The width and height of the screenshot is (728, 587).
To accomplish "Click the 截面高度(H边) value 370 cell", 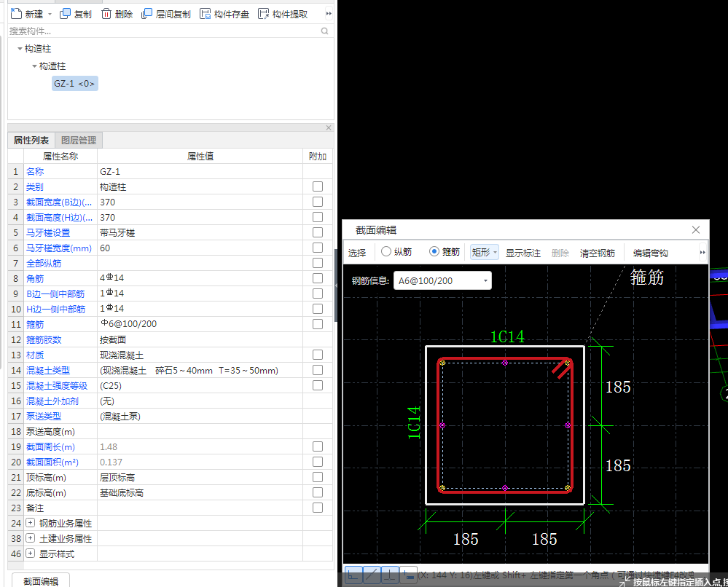I will [x=200, y=217].
